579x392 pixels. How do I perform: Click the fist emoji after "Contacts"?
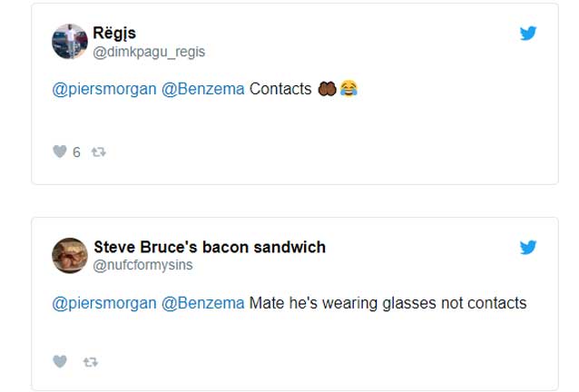click(x=328, y=90)
